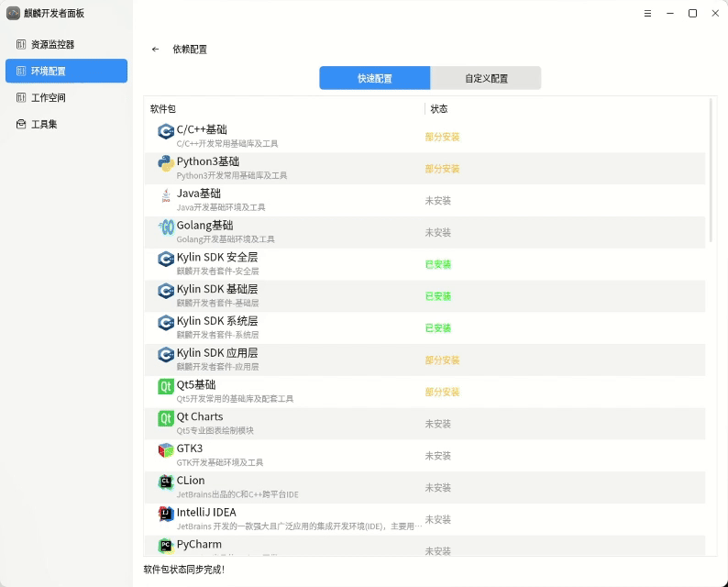The width and height of the screenshot is (728, 587).
Task: Click the PyCharm icon
Action: point(166,546)
